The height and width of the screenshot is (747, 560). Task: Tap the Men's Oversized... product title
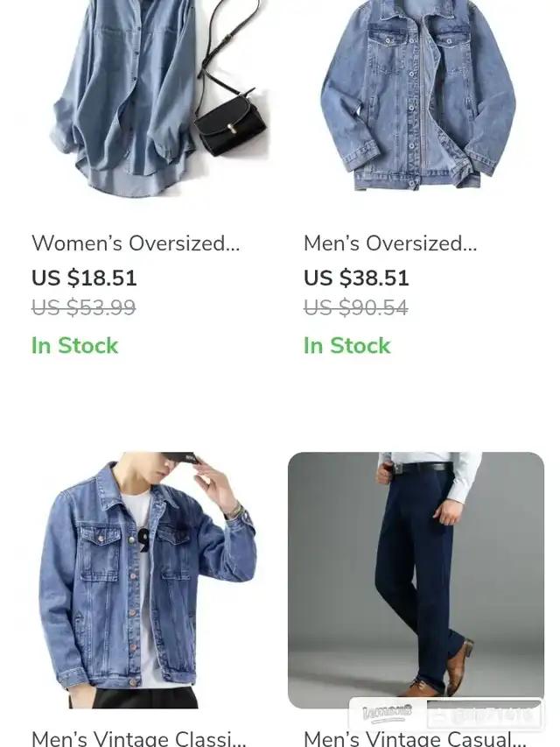point(390,243)
